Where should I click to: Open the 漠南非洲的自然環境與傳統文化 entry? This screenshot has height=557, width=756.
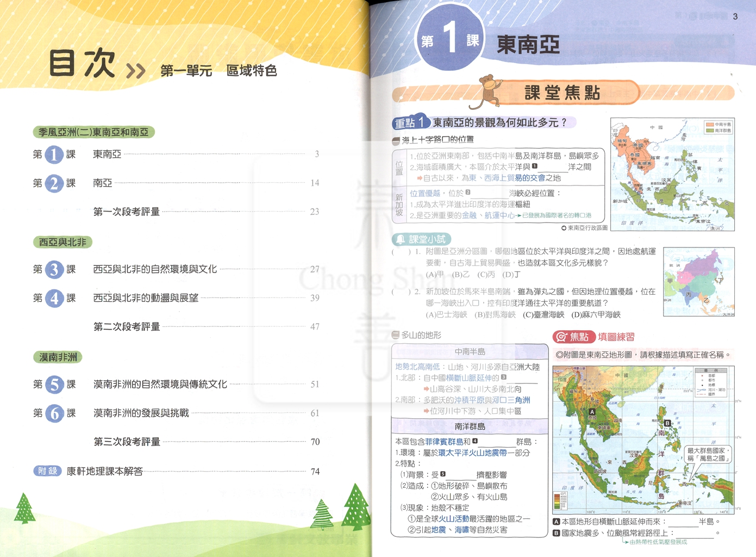(x=176, y=384)
